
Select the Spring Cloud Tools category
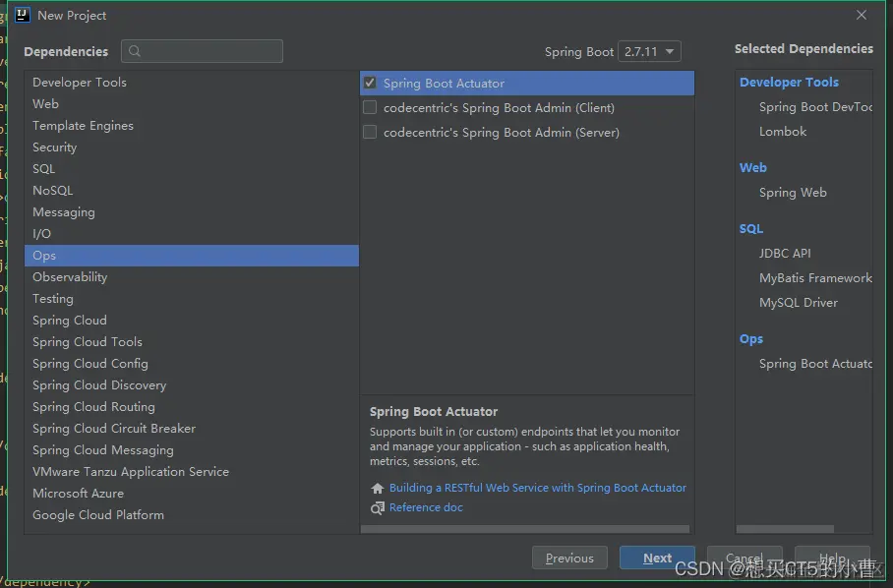(192, 342)
